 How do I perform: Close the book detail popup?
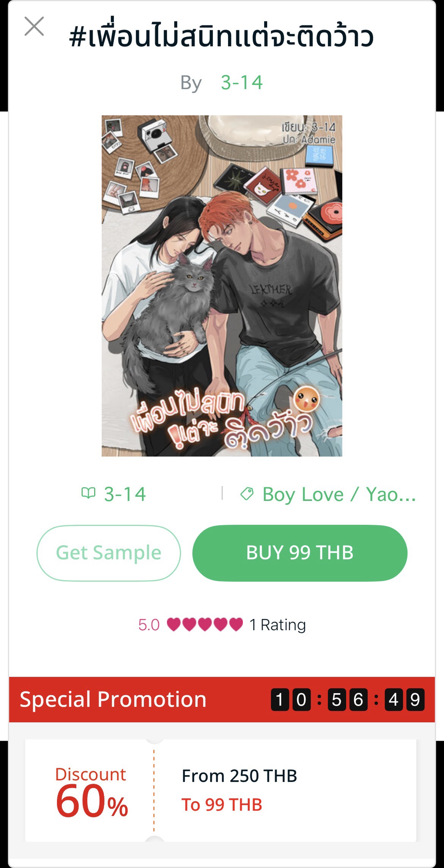pyautogui.click(x=34, y=26)
